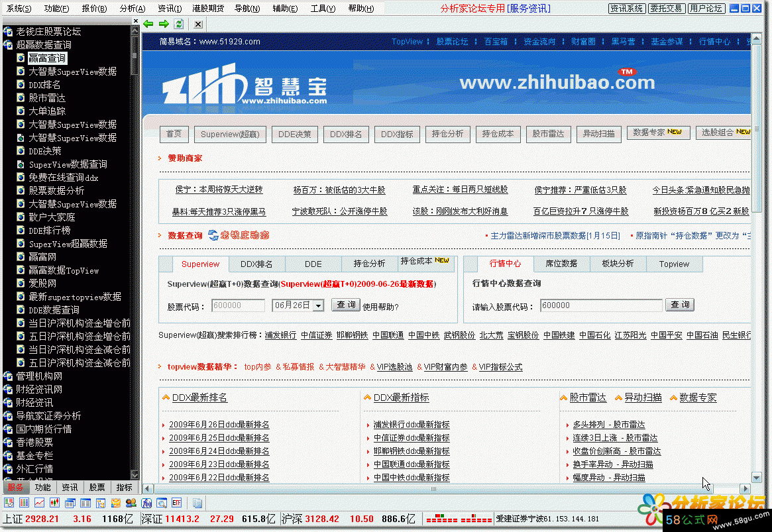Open the ETF icon in bottom toolbar
The width and height of the screenshot is (772, 532).
coord(177,503)
